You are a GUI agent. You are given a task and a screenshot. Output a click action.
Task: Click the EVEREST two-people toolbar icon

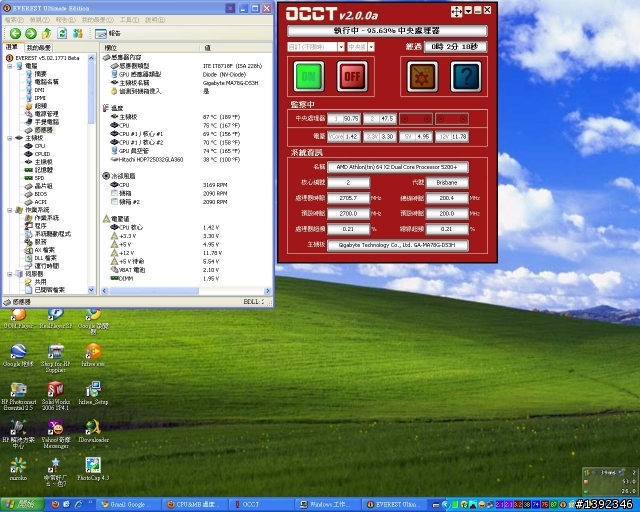tap(78, 33)
